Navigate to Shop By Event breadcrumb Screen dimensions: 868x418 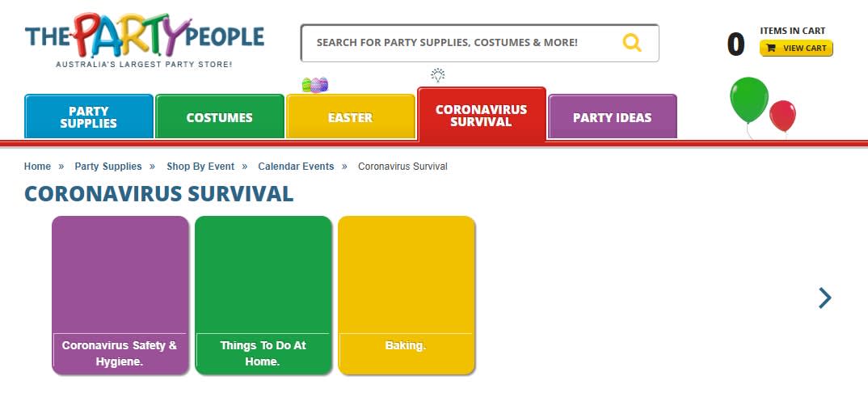200,167
